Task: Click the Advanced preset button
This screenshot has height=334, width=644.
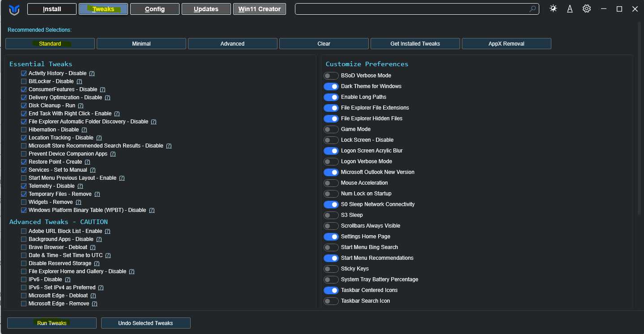Action: click(x=233, y=44)
